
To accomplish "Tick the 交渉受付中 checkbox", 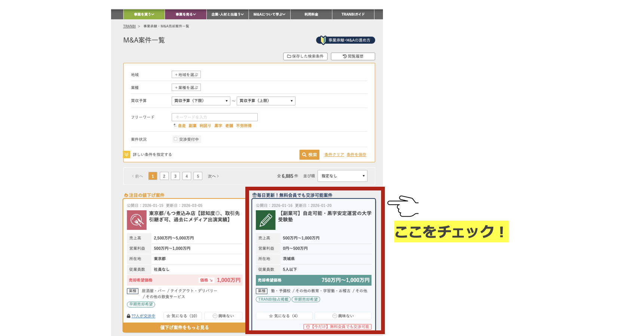I will click(175, 139).
